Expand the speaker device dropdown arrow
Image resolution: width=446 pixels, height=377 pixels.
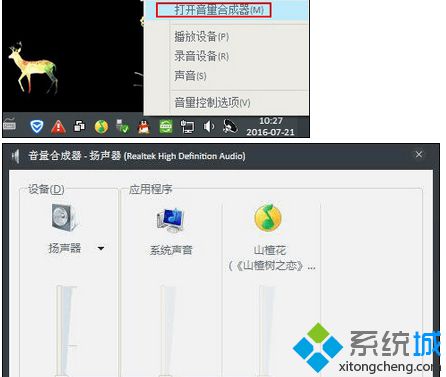[101, 248]
